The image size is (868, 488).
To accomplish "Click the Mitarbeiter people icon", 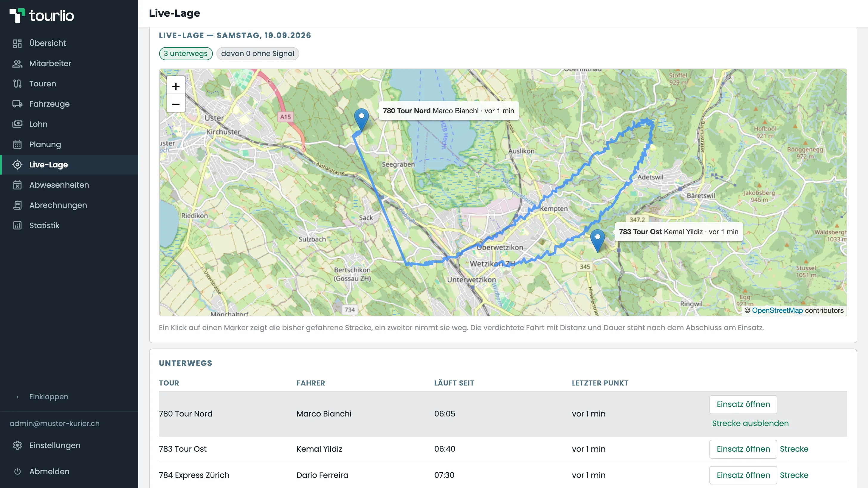I will coord(17,63).
